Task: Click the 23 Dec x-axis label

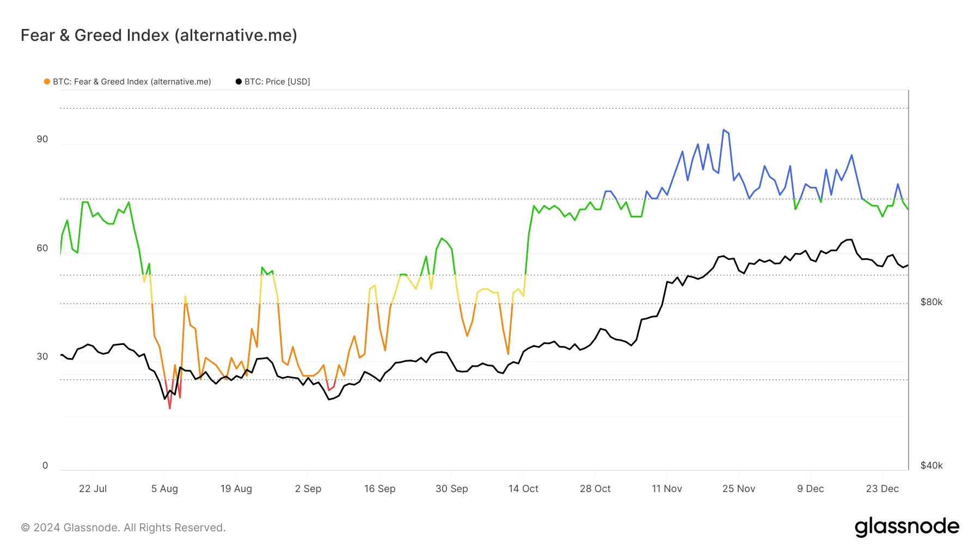Action: coord(882,489)
